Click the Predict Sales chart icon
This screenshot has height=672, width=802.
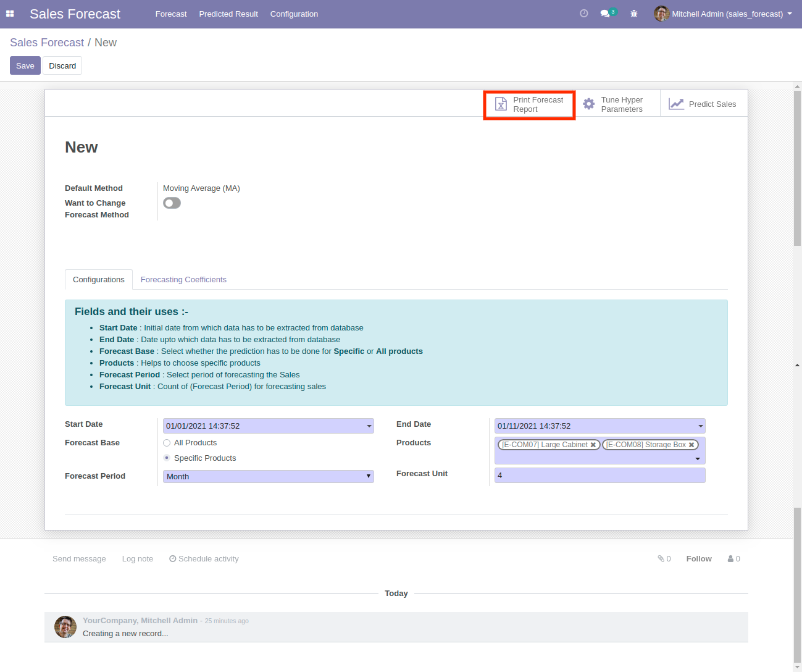(677, 104)
